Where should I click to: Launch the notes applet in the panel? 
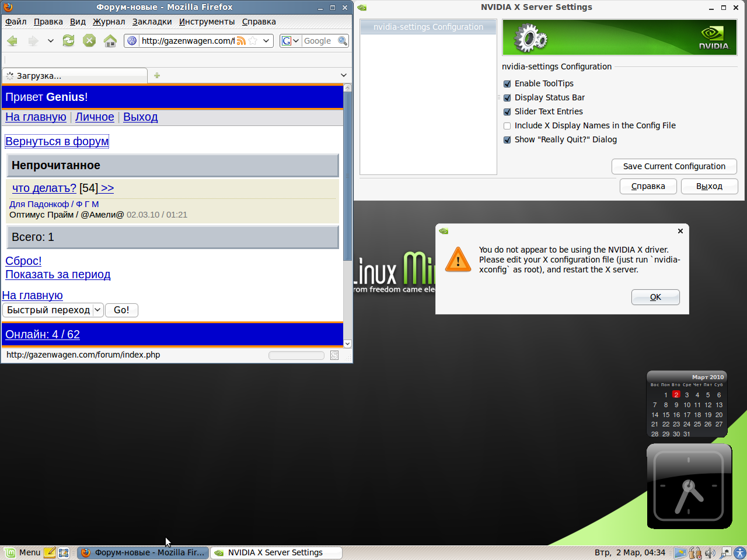click(x=50, y=552)
